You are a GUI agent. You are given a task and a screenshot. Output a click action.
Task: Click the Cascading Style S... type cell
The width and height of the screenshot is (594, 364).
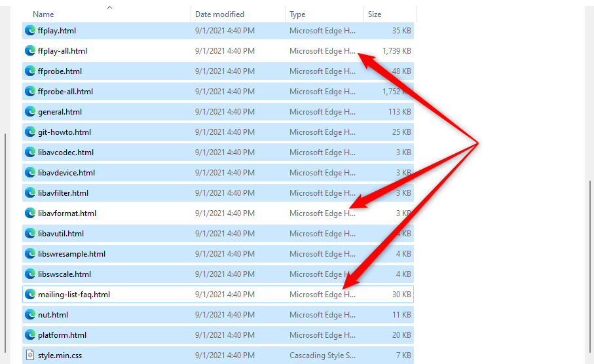322,355
